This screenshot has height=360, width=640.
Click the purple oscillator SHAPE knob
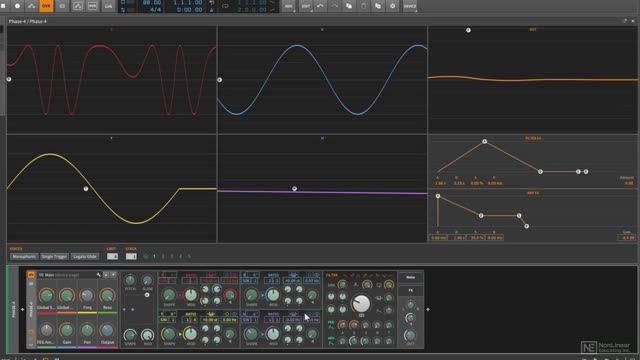251,334
